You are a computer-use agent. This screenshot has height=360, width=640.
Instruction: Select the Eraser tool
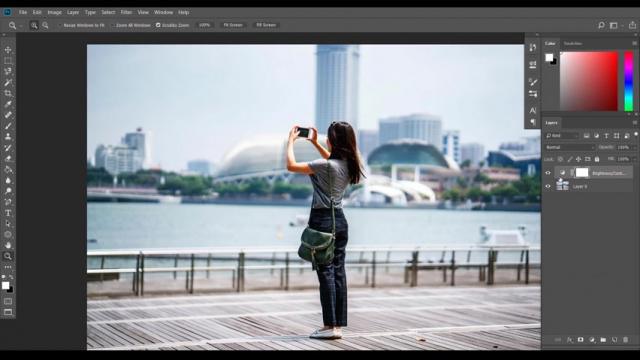8,159
